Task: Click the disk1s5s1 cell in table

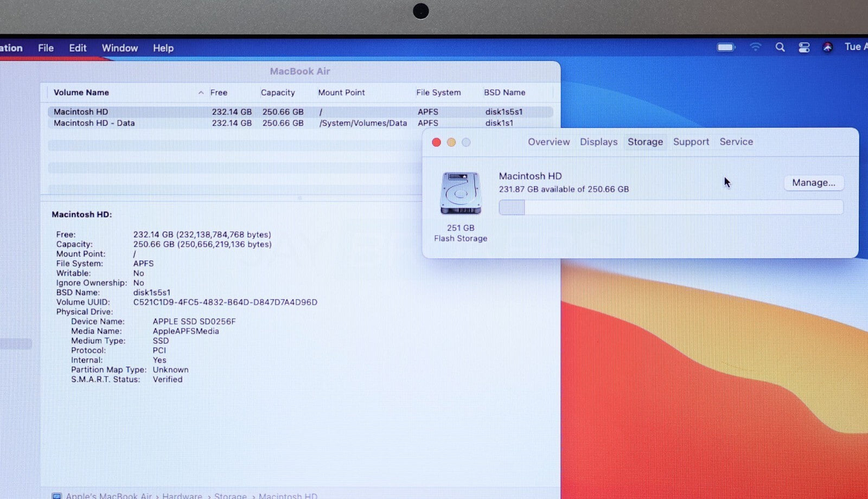Action: [504, 112]
